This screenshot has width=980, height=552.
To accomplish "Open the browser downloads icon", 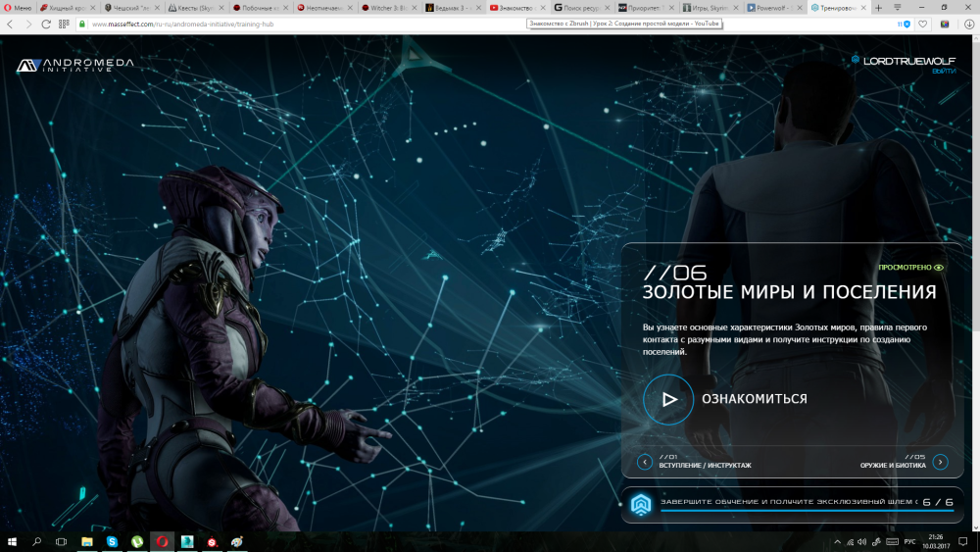I will 969,24.
